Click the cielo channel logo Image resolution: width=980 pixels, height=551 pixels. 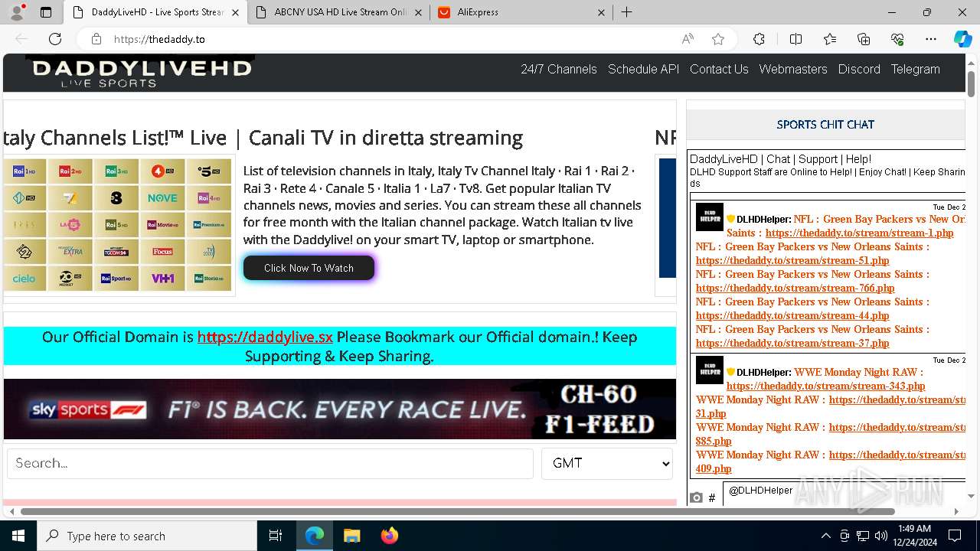pos(24,278)
